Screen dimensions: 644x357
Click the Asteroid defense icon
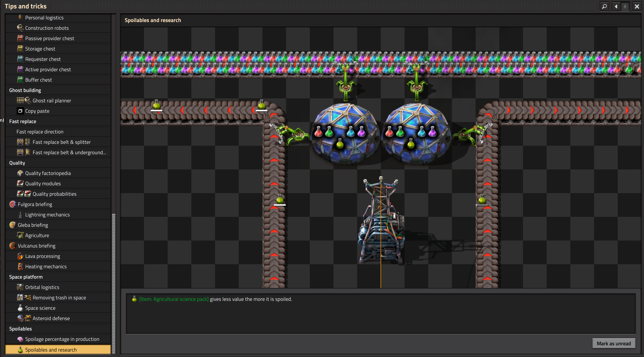24,318
